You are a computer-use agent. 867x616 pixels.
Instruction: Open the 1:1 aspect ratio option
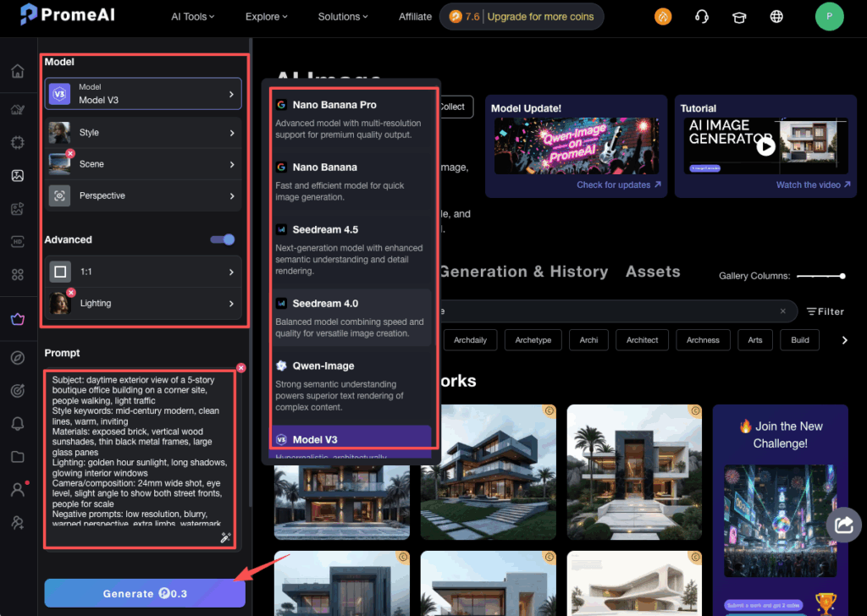[143, 272]
